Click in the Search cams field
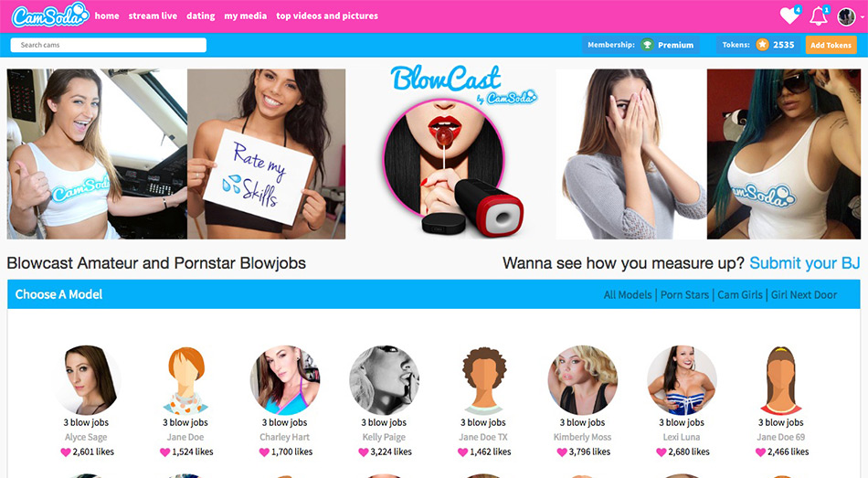The height and width of the screenshot is (478, 868). tap(109, 45)
